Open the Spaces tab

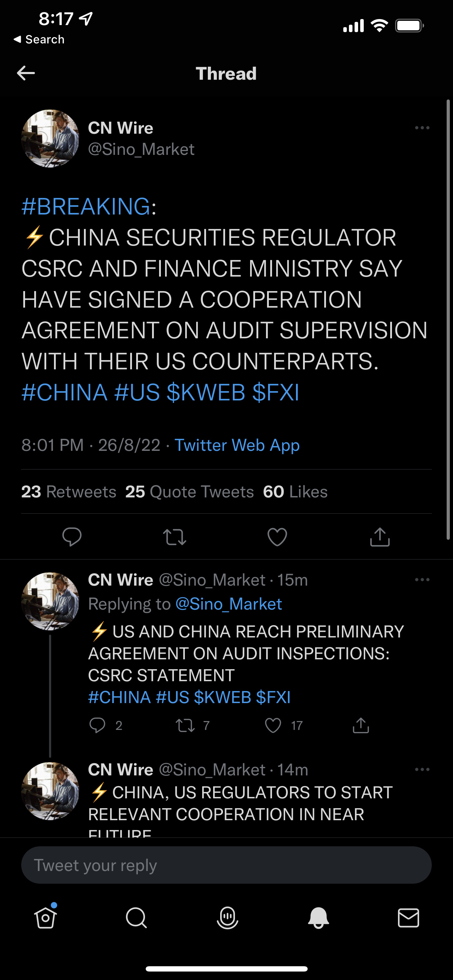(227, 918)
